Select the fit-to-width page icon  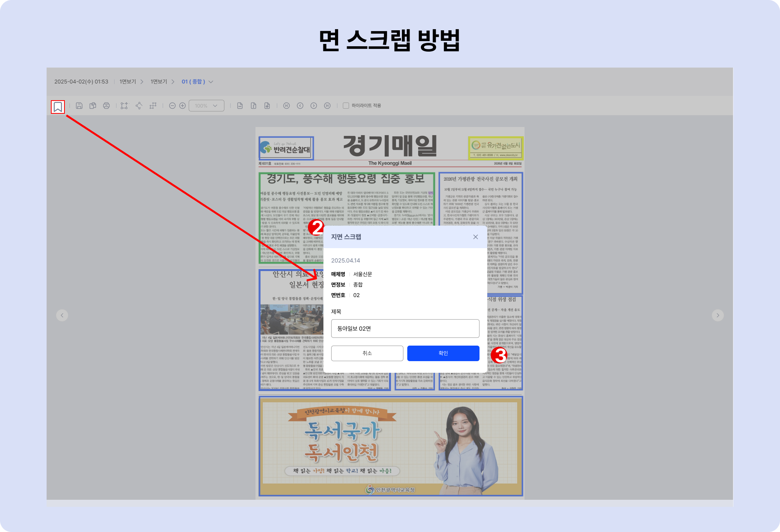tap(240, 106)
